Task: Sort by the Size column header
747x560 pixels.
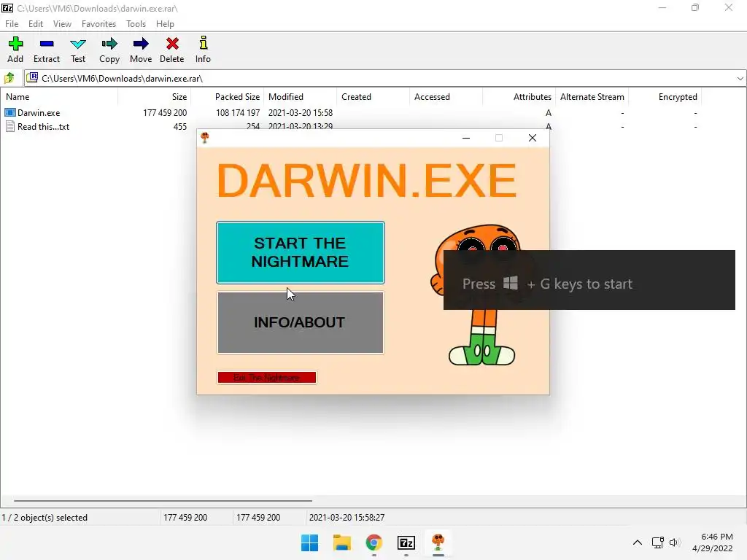Action: coord(155,97)
